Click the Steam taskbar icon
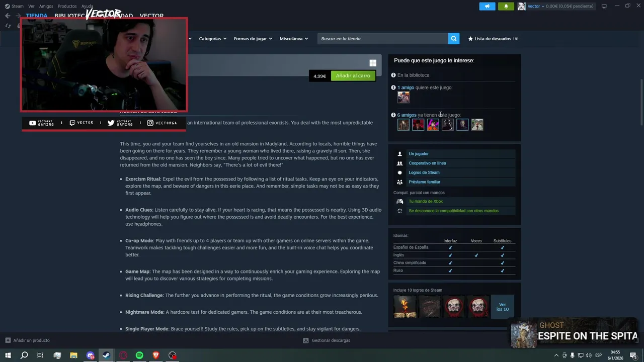This screenshot has height=362, width=644. pyautogui.click(x=106, y=355)
